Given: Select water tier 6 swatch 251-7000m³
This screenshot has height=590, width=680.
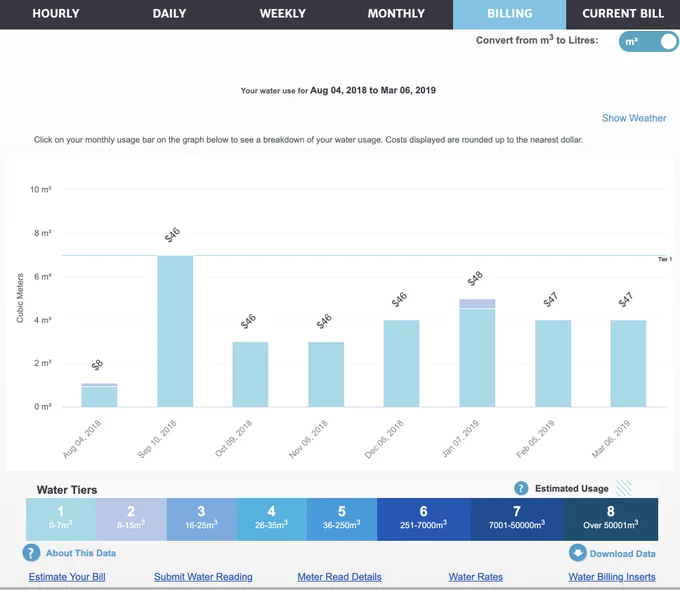Looking at the screenshot, I should 424,519.
